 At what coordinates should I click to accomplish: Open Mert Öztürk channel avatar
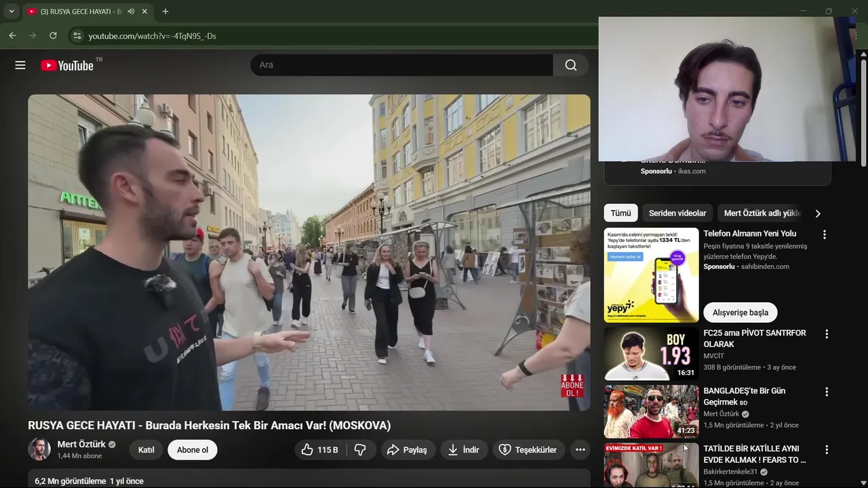39,449
